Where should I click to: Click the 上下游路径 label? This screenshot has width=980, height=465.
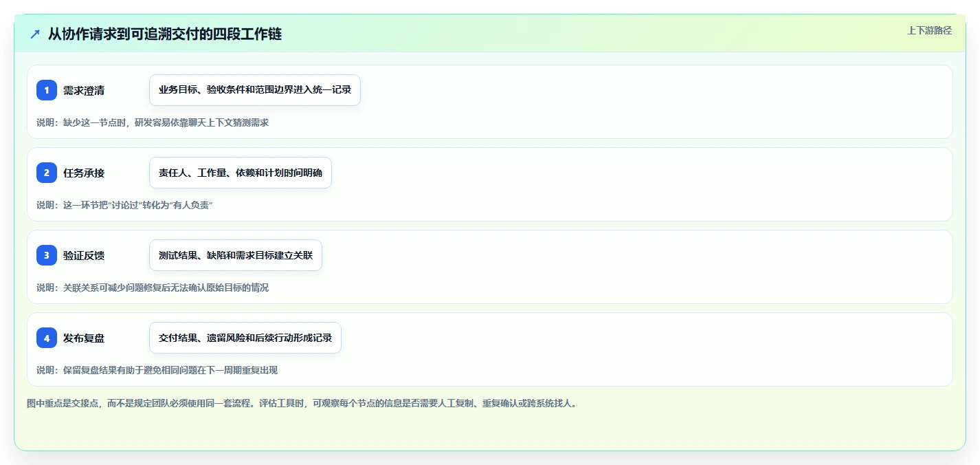(x=929, y=30)
